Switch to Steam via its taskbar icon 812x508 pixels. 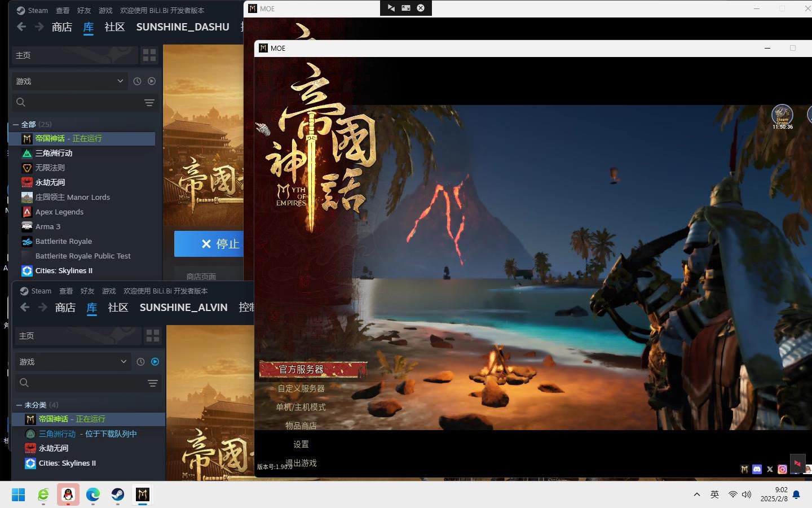pyautogui.click(x=118, y=495)
